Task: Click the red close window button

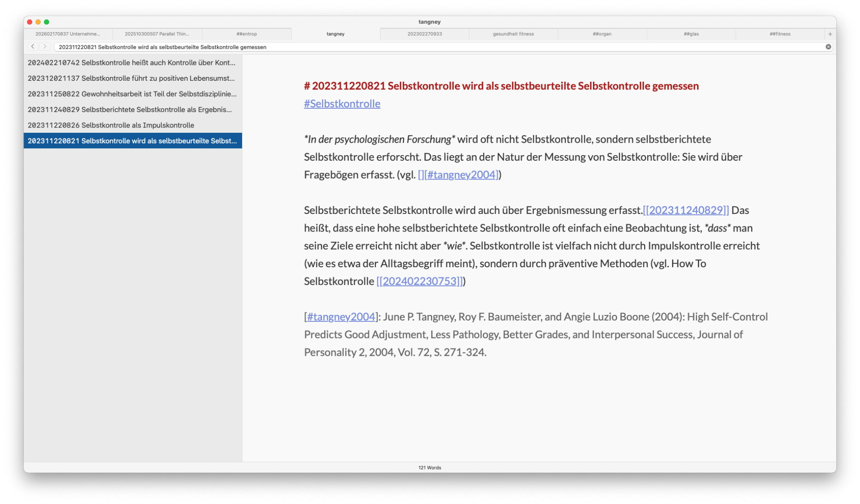Action: (x=30, y=22)
